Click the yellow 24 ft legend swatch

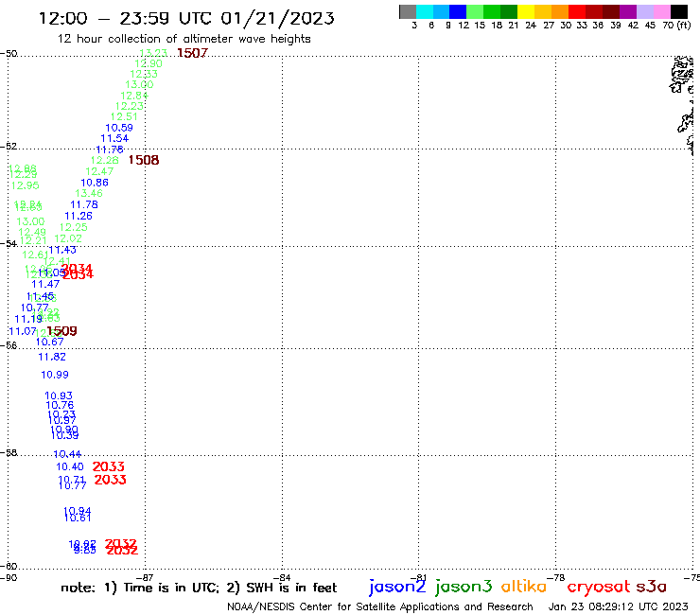[x=526, y=11]
